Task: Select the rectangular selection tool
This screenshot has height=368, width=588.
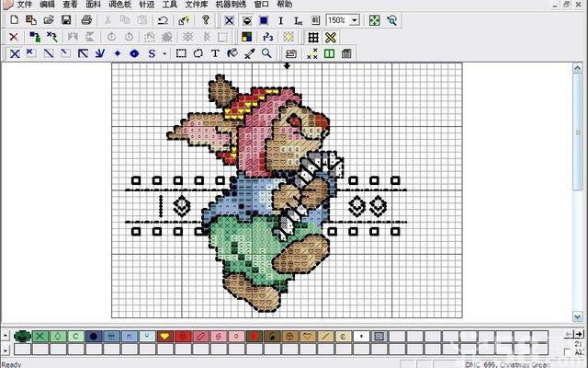Action: click(181, 53)
